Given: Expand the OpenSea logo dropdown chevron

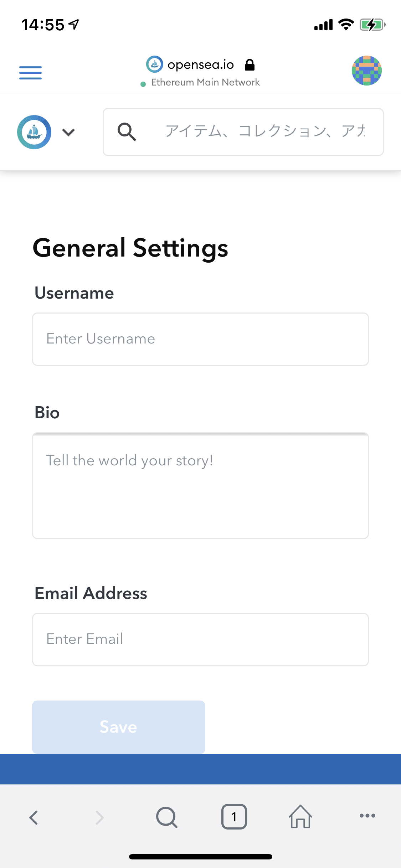Looking at the screenshot, I should pyautogui.click(x=68, y=132).
